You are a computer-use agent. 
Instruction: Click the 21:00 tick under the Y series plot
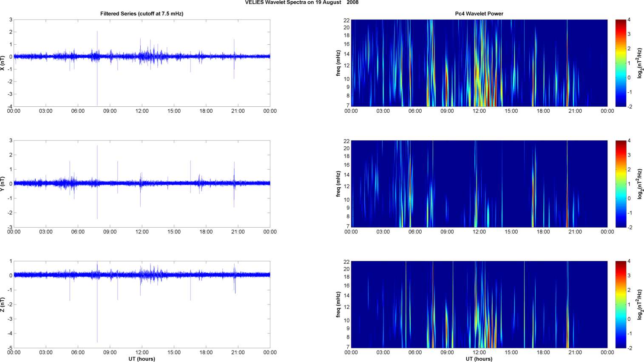point(238,232)
